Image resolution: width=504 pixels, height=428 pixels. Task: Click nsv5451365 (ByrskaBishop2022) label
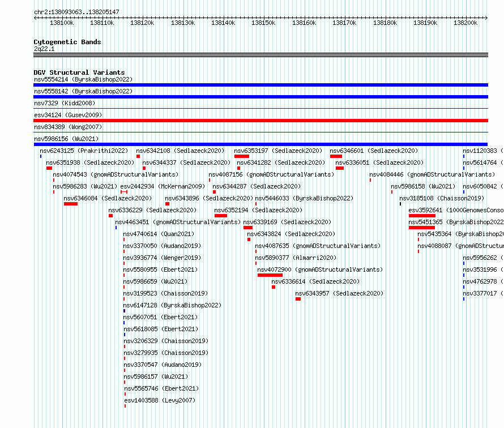pos(456,222)
